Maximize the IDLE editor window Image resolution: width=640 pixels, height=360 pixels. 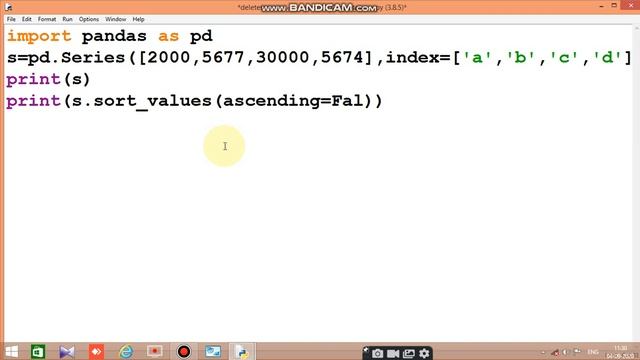614,5
